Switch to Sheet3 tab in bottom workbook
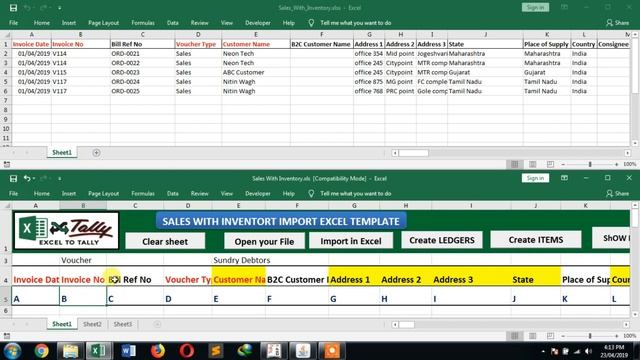 [122, 324]
